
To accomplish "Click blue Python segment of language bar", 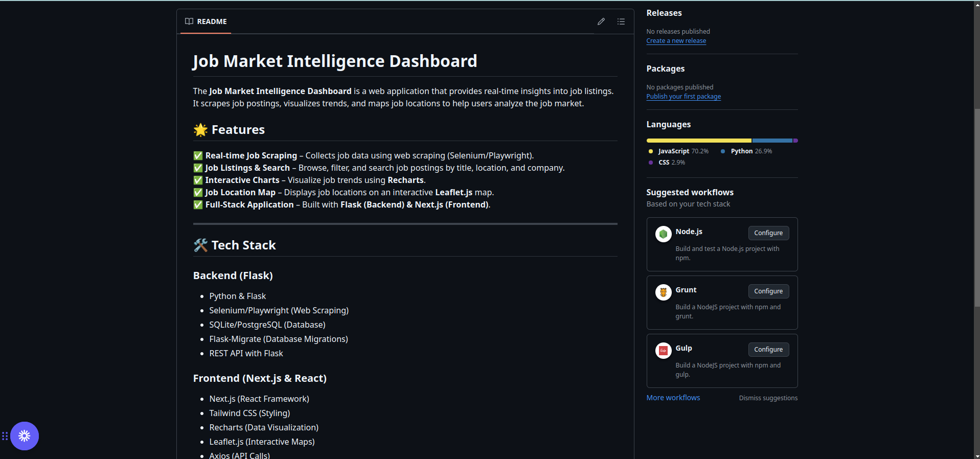I will [772, 141].
